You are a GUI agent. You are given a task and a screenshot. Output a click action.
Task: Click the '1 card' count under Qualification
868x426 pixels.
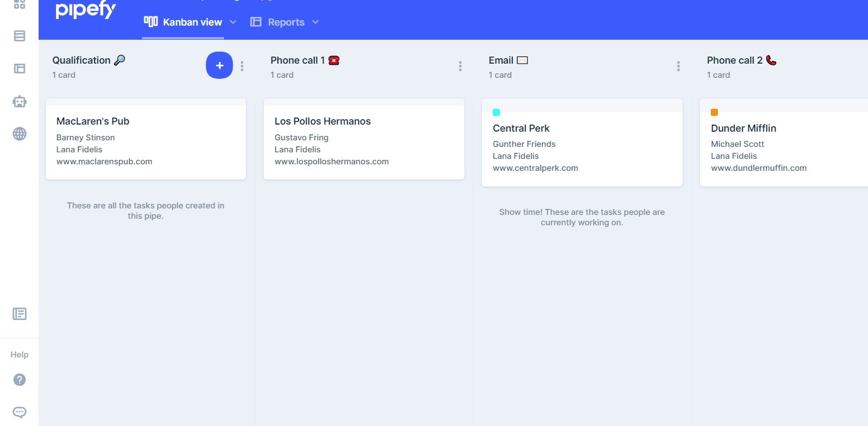coord(64,75)
